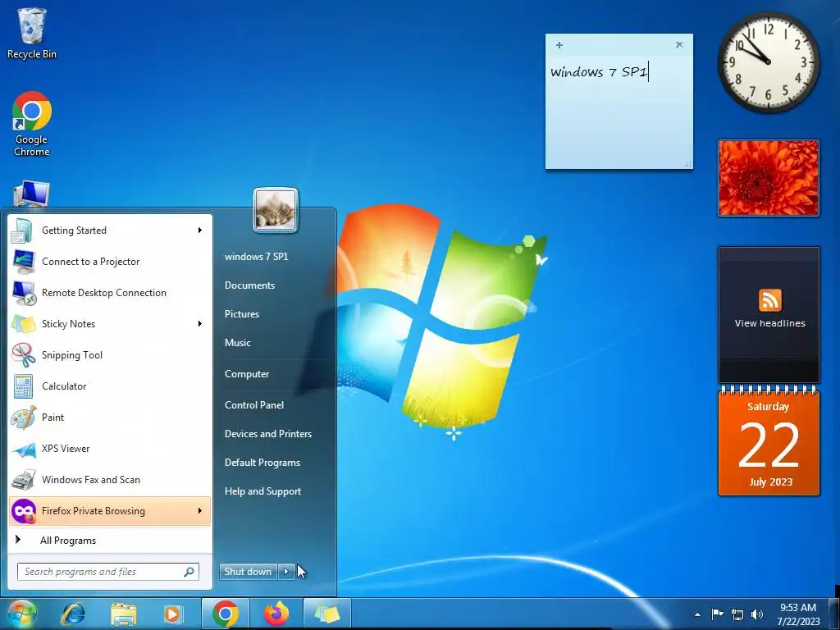The width and height of the screenshot is (840, 630).
Task: Launch Snipping Tool via its text label
Action: [72, 355]
